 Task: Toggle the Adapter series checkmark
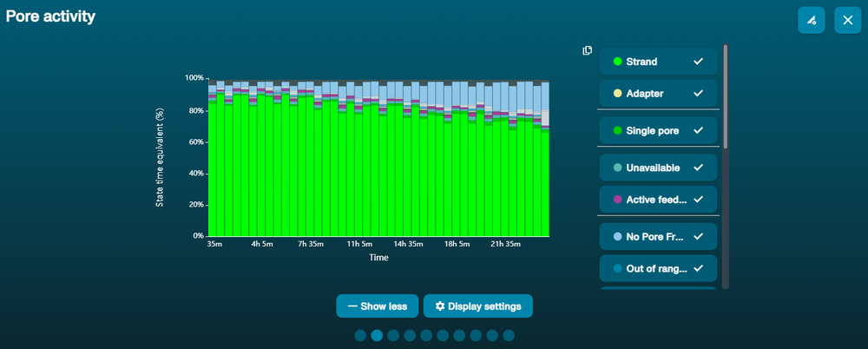698,94
